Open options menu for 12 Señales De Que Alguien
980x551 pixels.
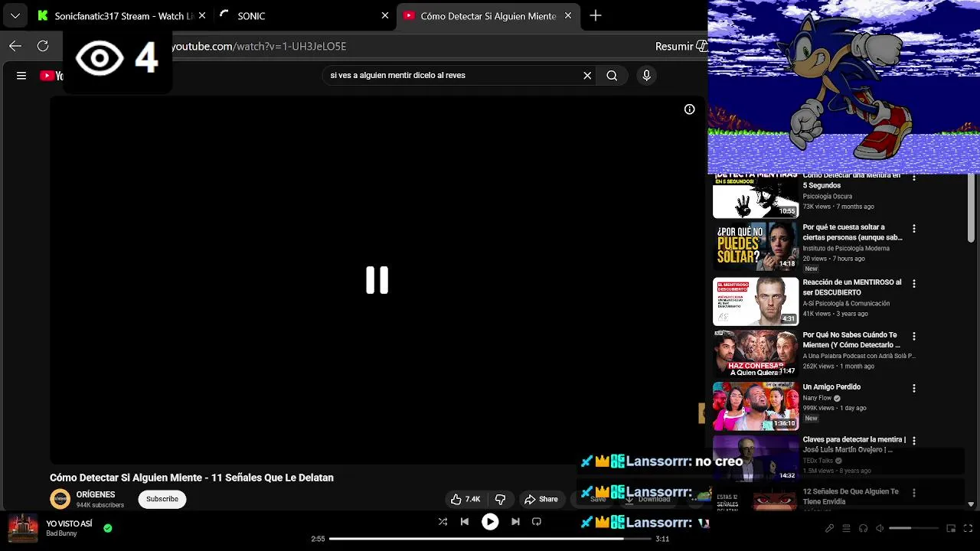pos(913,494)
